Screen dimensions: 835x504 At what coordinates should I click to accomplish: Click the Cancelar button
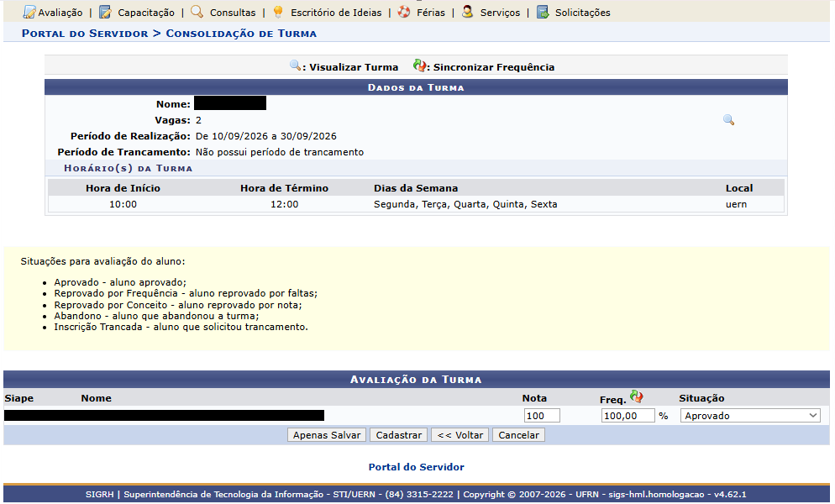point(518,435)
